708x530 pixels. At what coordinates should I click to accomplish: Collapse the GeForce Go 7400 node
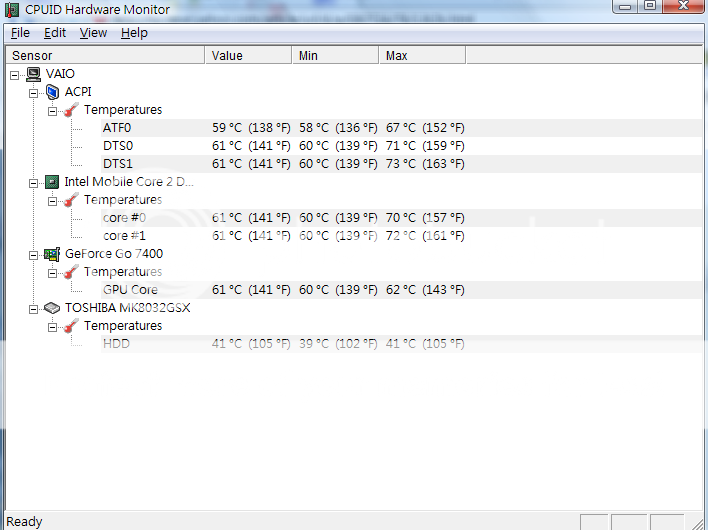(x=33, y=255)
